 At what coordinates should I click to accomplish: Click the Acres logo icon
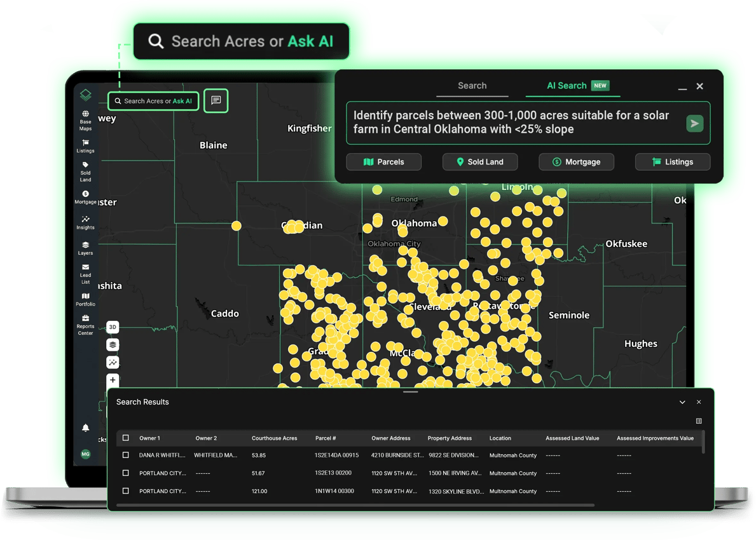pos(85,95)
